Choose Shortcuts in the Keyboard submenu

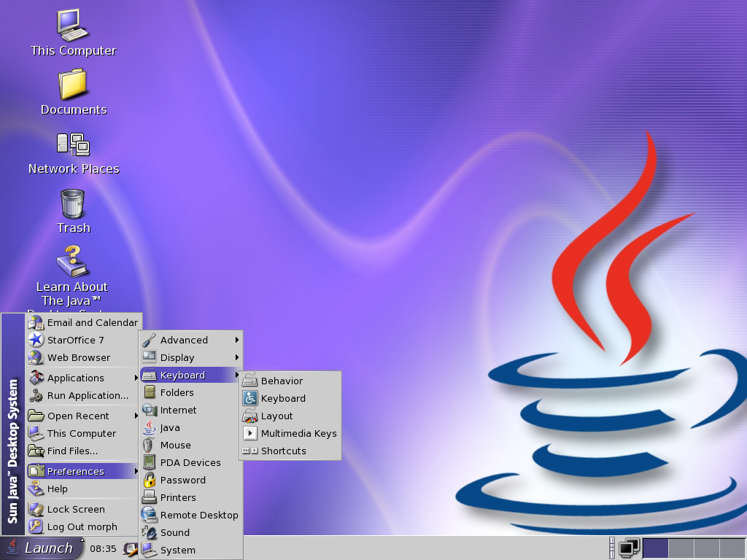290,451
